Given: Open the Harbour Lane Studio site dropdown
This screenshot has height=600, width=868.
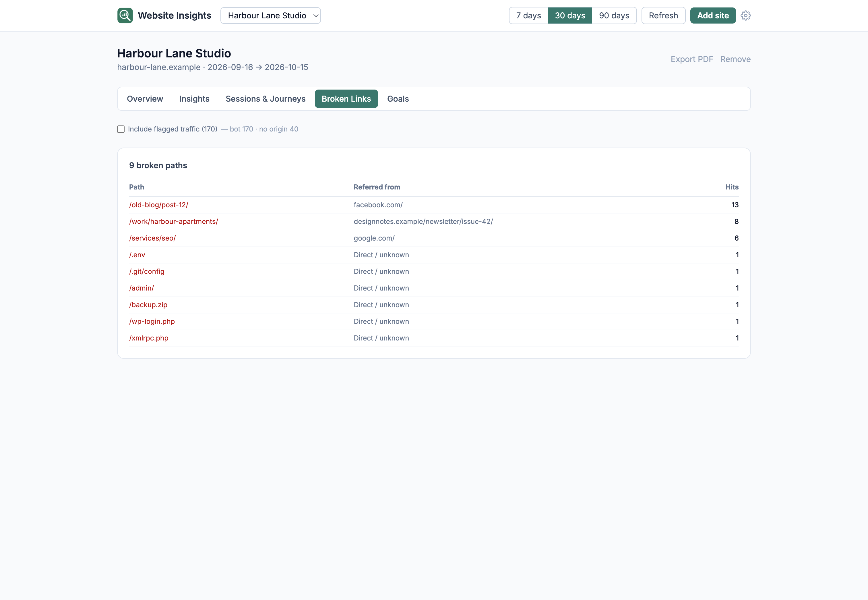Looking at the screenshot, I should coord(270,16).
